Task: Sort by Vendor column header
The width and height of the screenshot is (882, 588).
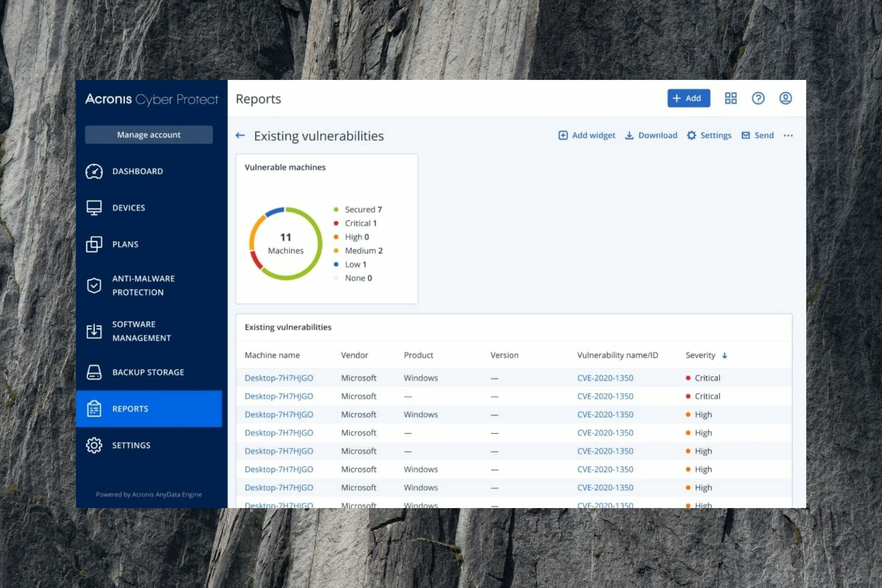Action: pos(354,355)
